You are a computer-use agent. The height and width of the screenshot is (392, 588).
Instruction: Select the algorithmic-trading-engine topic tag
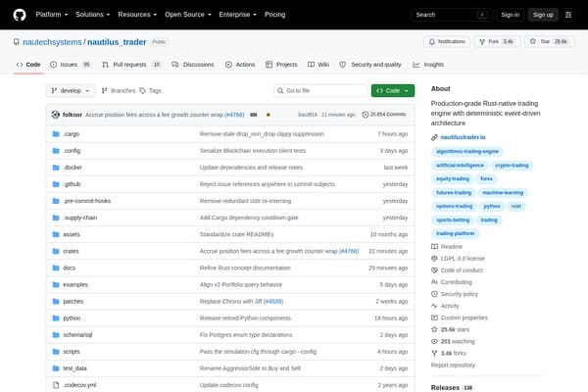pos(467,152)
